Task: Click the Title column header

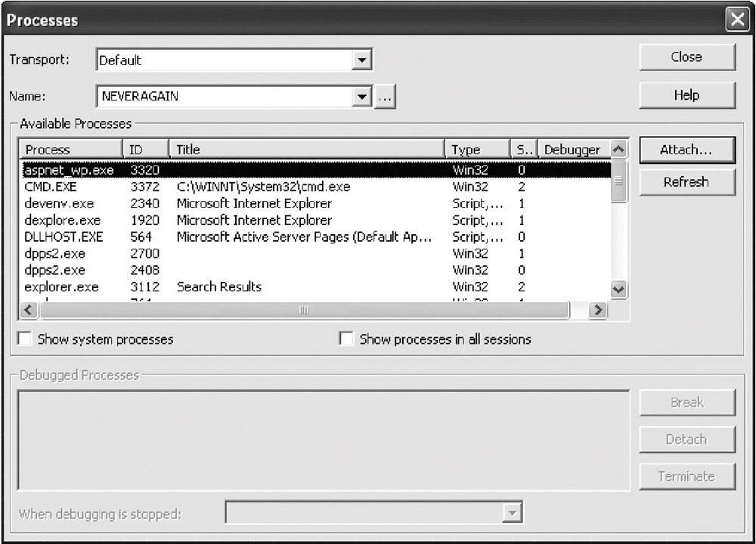Action: tap(306, 150)
